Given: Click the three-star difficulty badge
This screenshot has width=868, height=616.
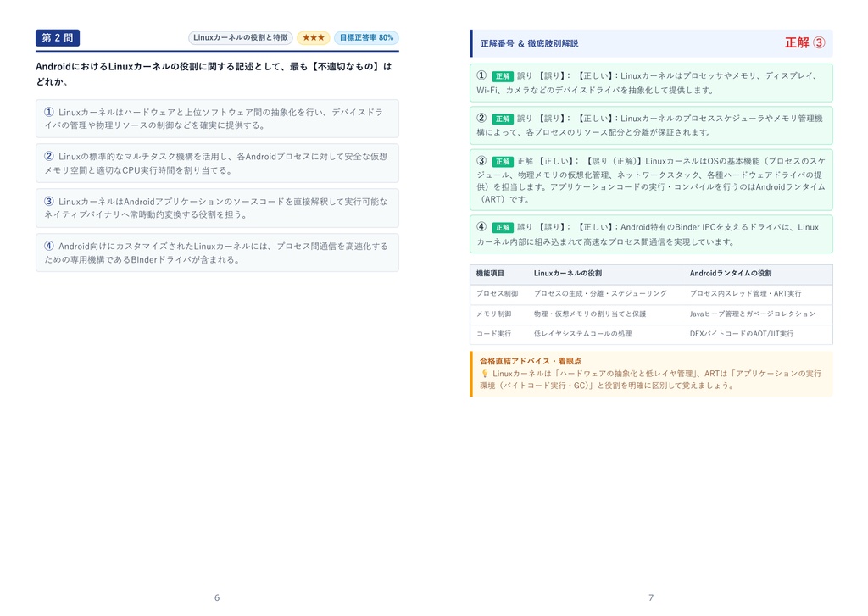Looking at the screenshot, I should pyautogui.click(x=314, y=37).
